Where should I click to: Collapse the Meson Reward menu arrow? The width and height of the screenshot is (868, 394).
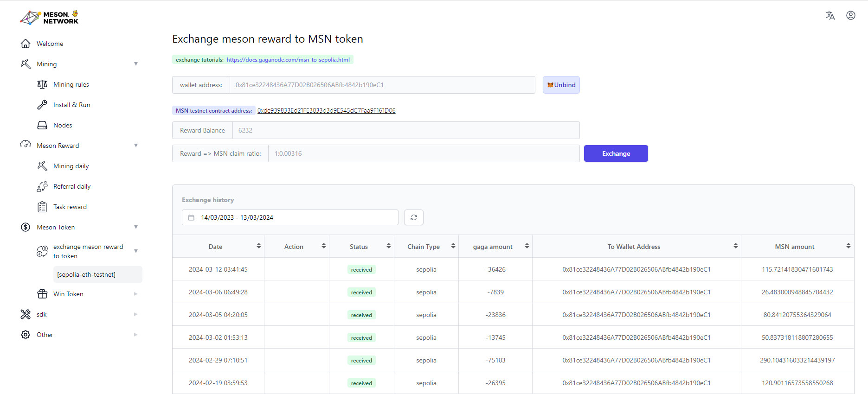pos(136,146)
